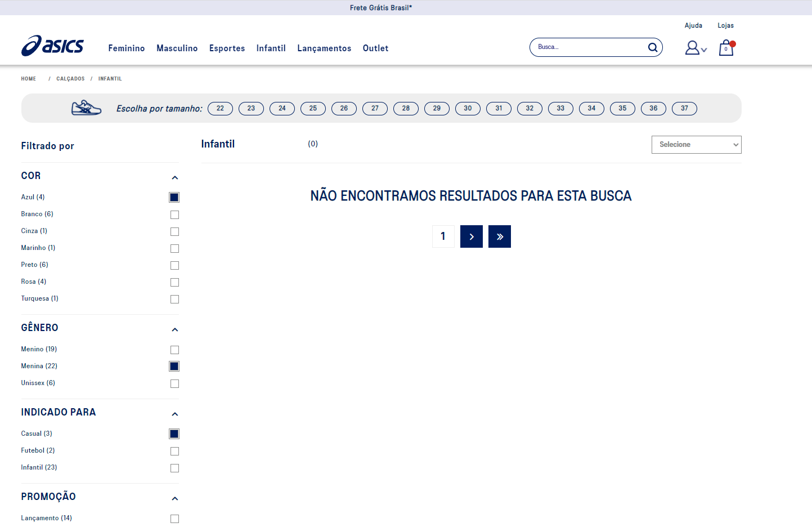Click the Ajuda link
812x527 pixels.
(693, 25)
